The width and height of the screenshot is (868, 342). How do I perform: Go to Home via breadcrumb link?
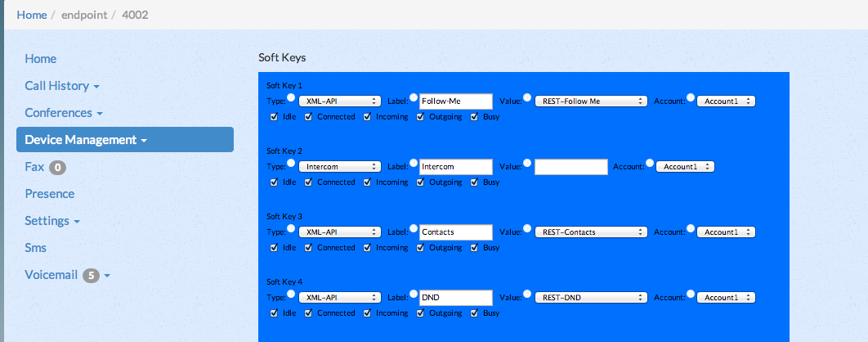tap(32, 15)
